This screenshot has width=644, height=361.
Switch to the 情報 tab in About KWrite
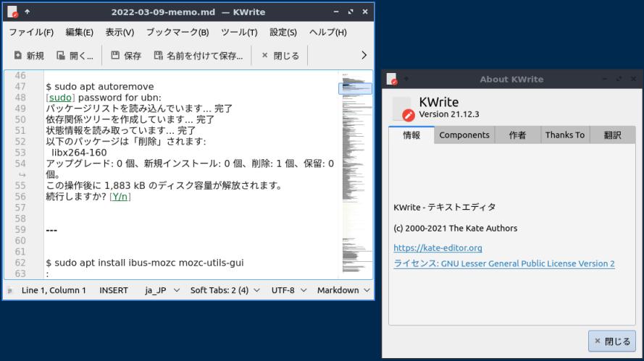(411, 135)
